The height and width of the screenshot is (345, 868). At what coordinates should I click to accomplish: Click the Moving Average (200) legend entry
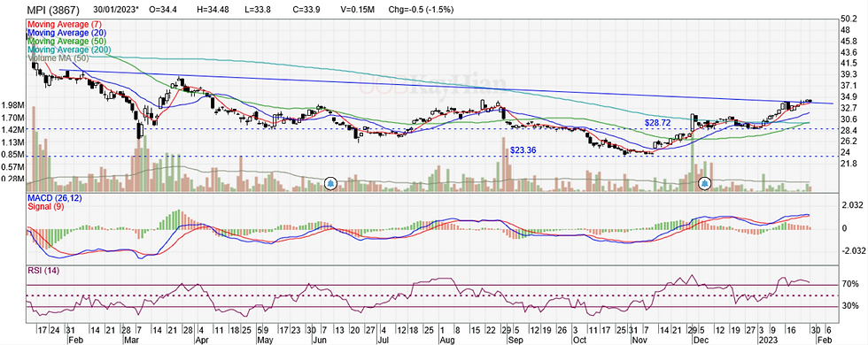61,50
